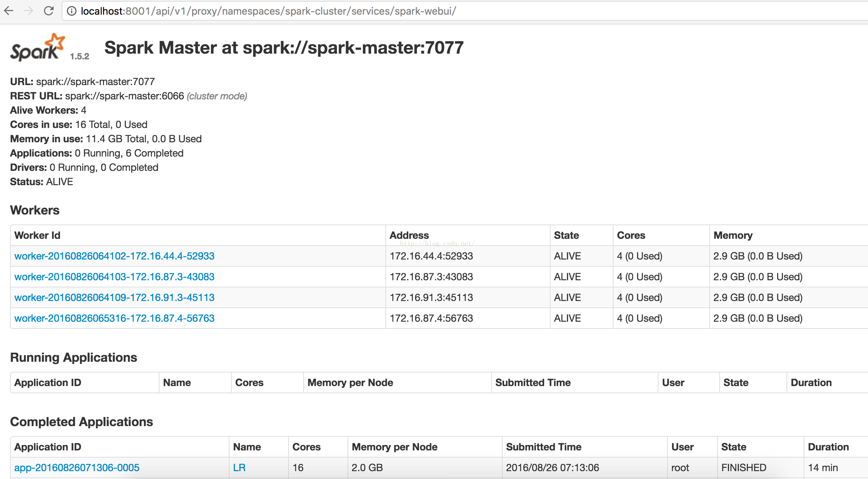This screenshot has height=479, width=868.
Task: Click the LR application name link
Action: (x=239, y=468)
